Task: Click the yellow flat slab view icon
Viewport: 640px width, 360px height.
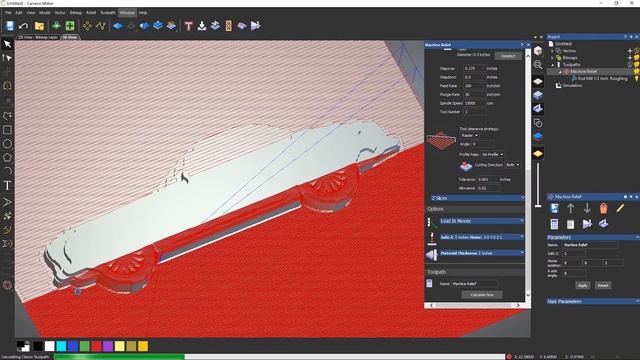Action: tap(538, 153)
